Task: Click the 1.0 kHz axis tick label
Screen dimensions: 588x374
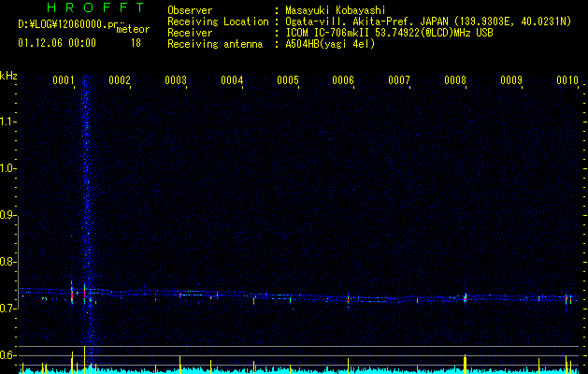Action: 7,168
